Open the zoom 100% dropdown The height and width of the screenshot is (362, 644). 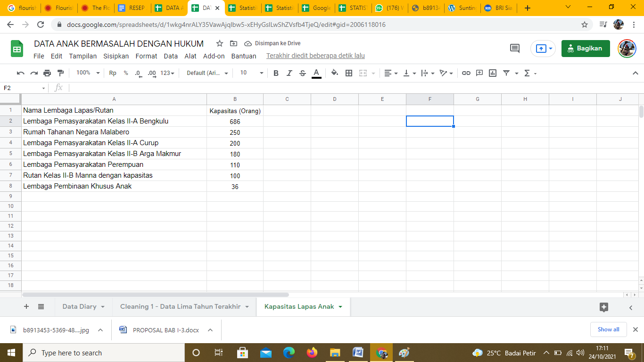(88, 73)
